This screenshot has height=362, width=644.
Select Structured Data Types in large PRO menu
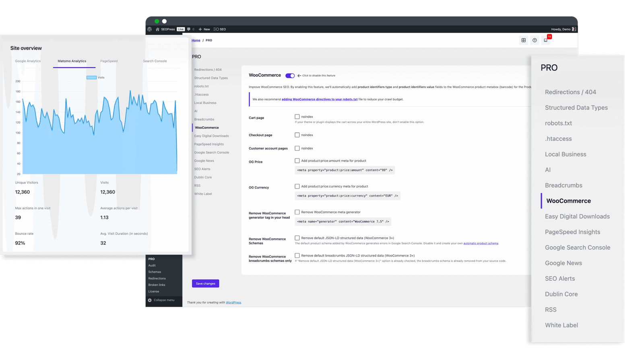point(576,108)
